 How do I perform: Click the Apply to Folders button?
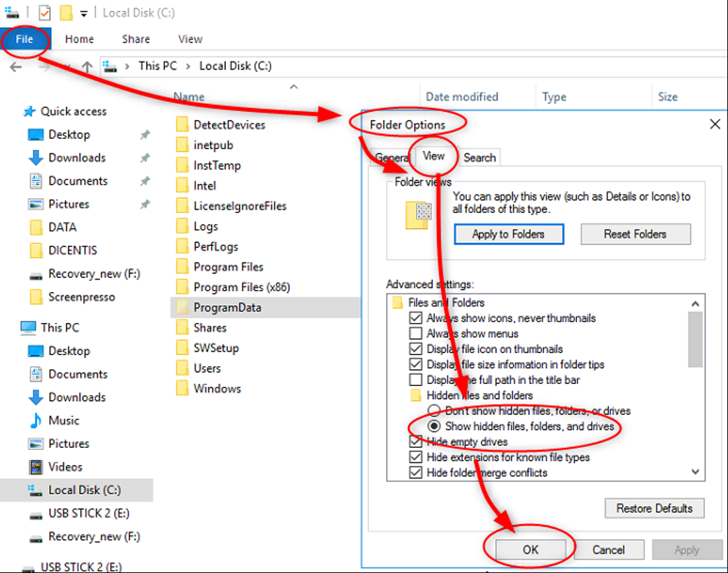click(509, 234)
